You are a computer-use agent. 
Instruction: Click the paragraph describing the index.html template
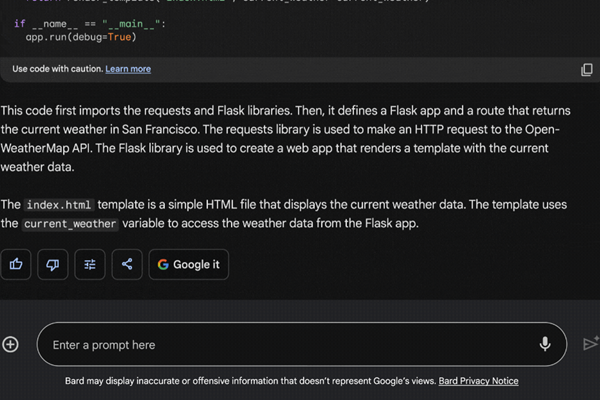(x=300, y=214)
